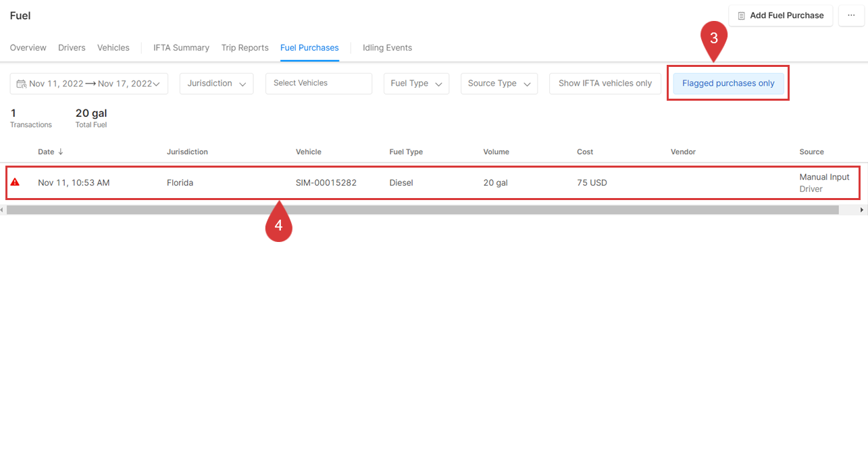Click the scrollbar left arrow
This screenshot has height=463, width=868.
pos(3,210)
